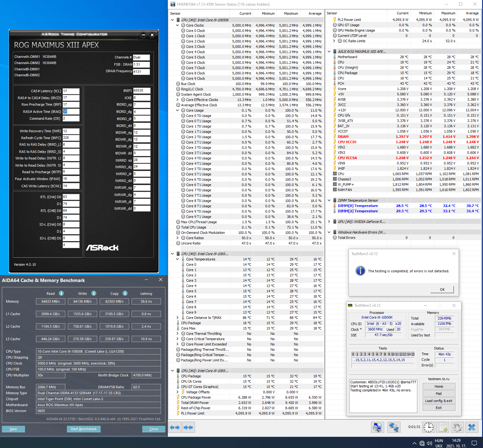Expand GPU [#0] NVIDIA GeForce sensor group

[x=329, y=222]
